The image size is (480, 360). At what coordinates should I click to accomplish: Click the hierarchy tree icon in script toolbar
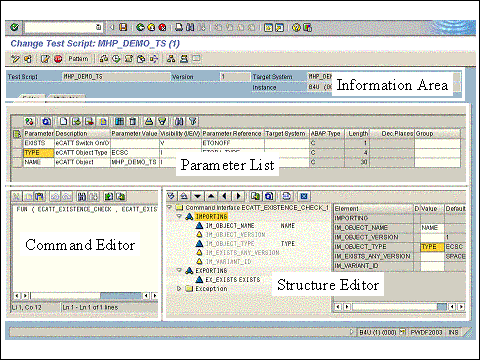tap(171, 59)
